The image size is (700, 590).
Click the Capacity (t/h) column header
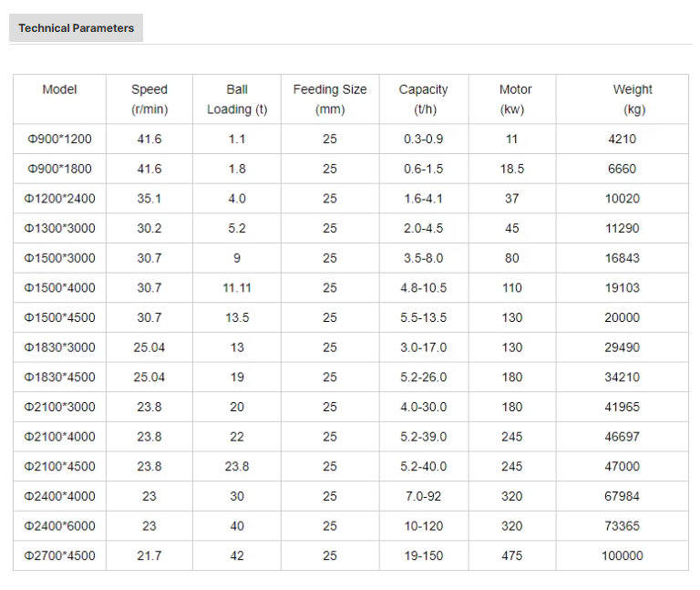coord(424,99)
